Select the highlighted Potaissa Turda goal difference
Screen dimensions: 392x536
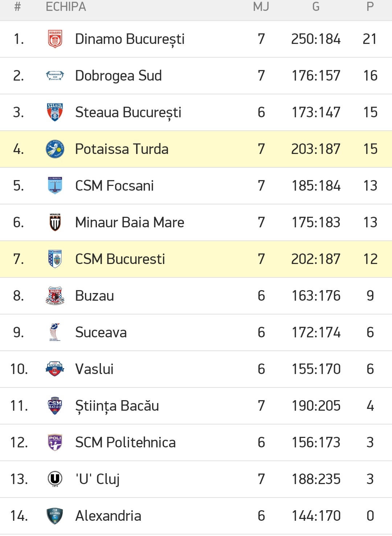[316, 149]
